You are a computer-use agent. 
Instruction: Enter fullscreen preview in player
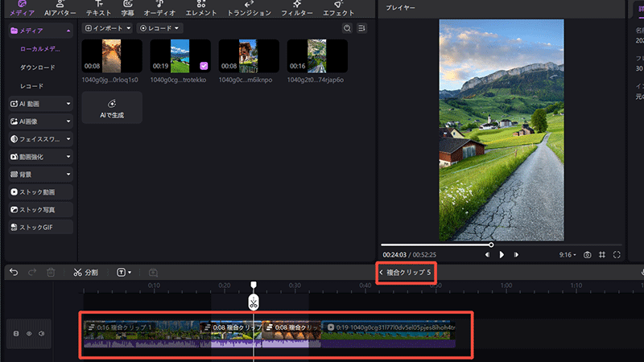coord(617,254)
